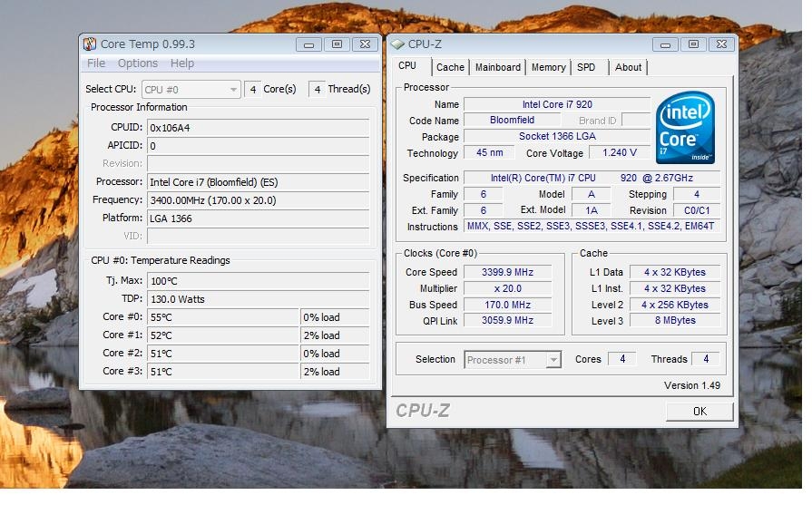
Task: Click the Name value Intel Core i7 920
Action: tap(557, 104)
